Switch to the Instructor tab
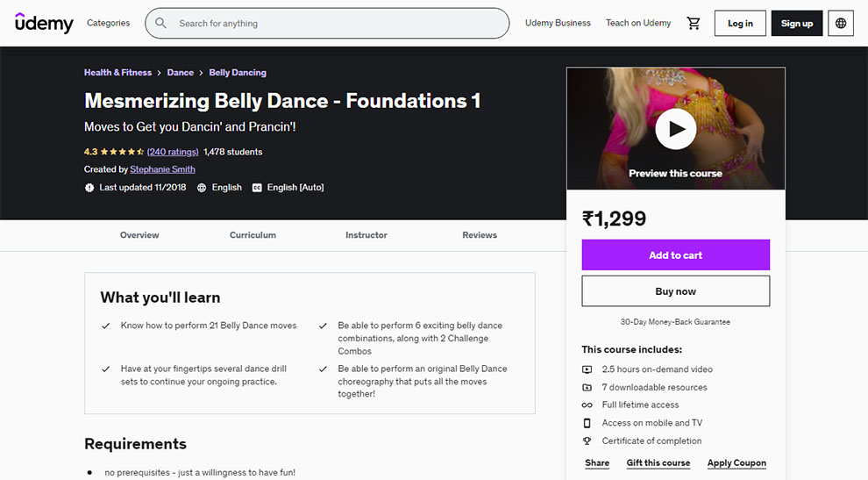This screenshot has width=868, height=480. pos(366,235)
